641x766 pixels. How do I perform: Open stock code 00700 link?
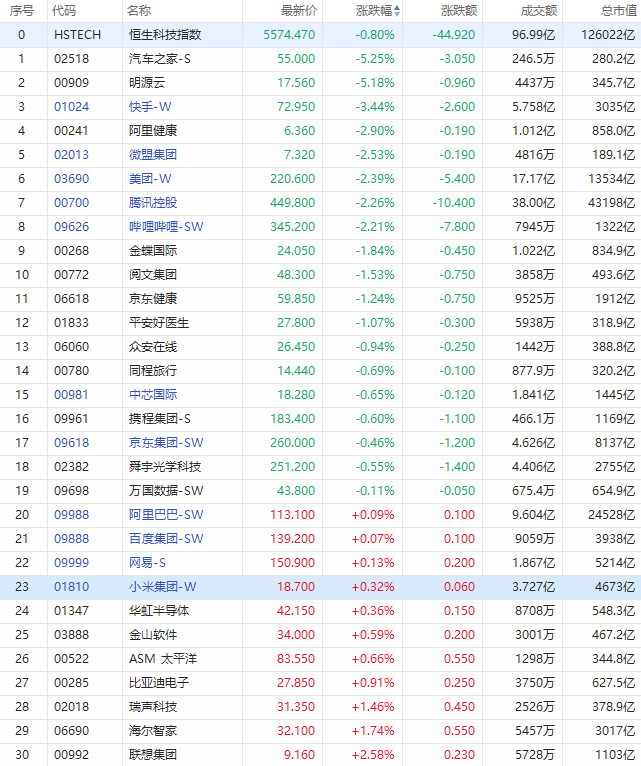pos(72,203)
